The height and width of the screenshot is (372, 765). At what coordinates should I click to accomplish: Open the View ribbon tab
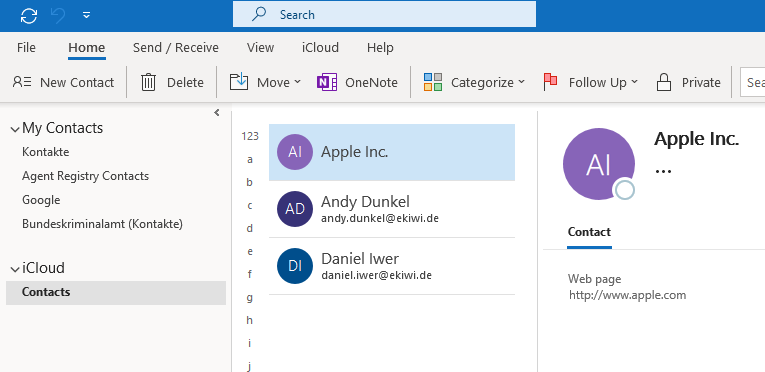pyautogui.click(x=261, y=47)
